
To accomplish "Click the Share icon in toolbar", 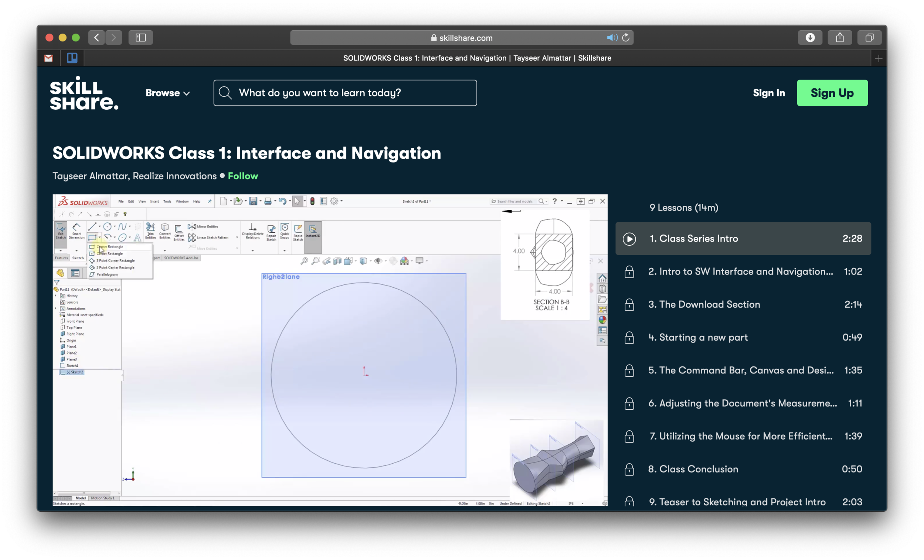I will [x=840, y=37].
